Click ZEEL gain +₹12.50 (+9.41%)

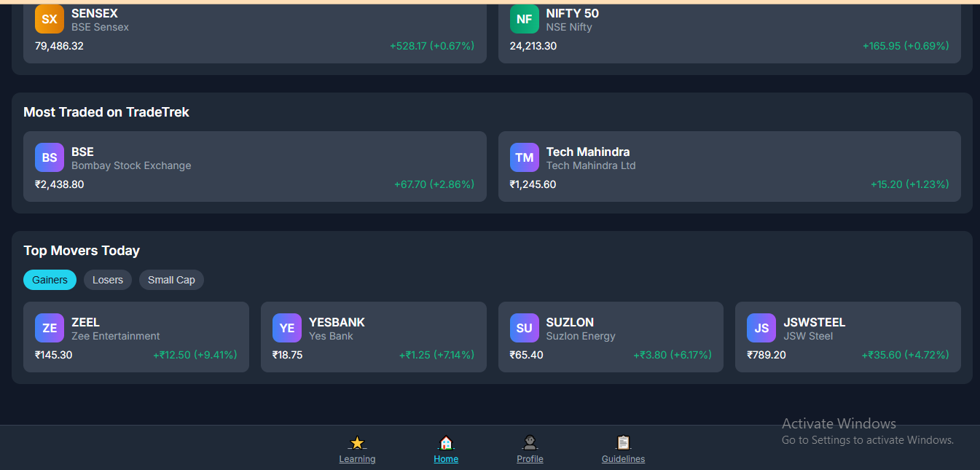coord(195,355)
